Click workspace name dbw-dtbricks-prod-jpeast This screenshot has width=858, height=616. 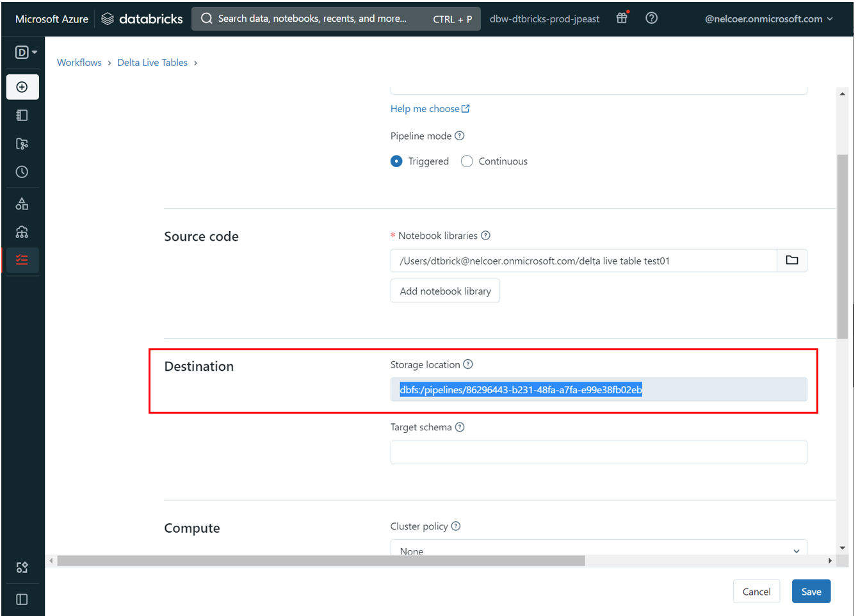coord(544,19)
